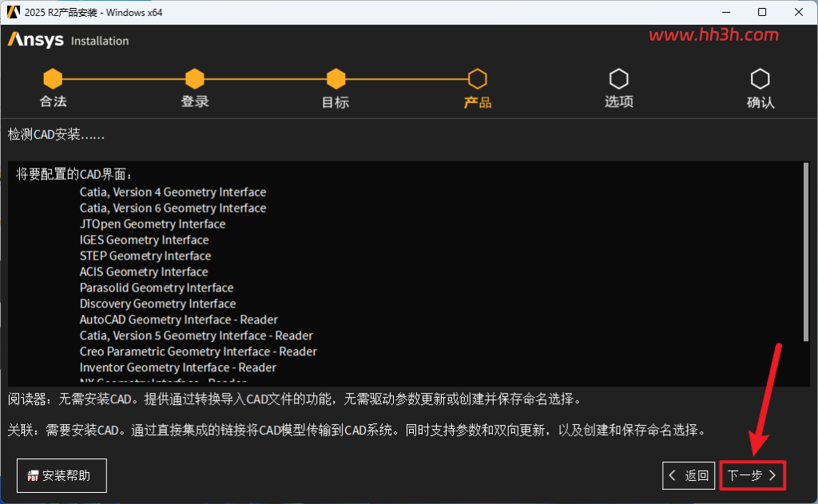Select "ACIS Geometry Interface" row
Screen dimensions: 818x504
click(144, 272)
